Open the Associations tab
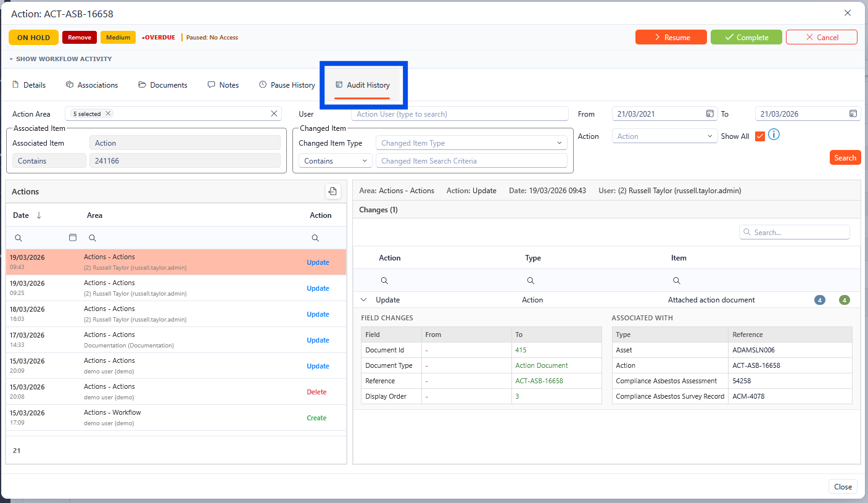Viewport: 868px width, 503px height. pyautogui.click(x=92, y=85)
